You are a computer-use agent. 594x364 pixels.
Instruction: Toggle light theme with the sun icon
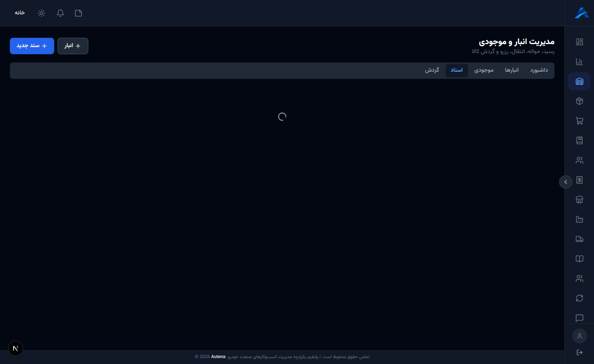(42, 13)
